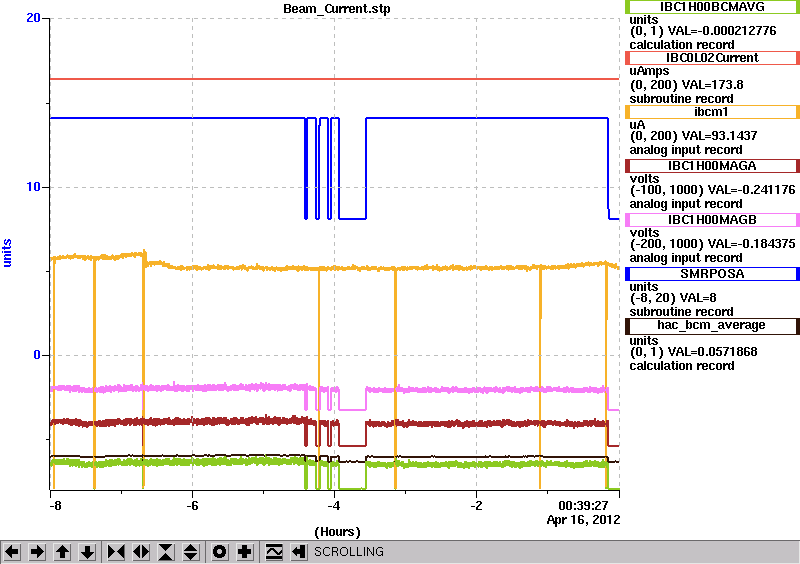Viewport: 800px width, 564px height.
Task: Select the IBC1H00MAGA legend entry
Action: coord(712,166)
